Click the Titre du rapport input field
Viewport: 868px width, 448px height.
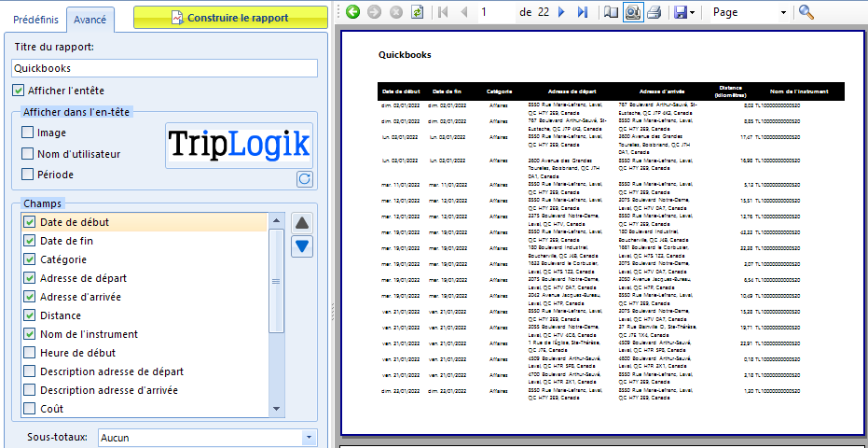pos(164,68)
